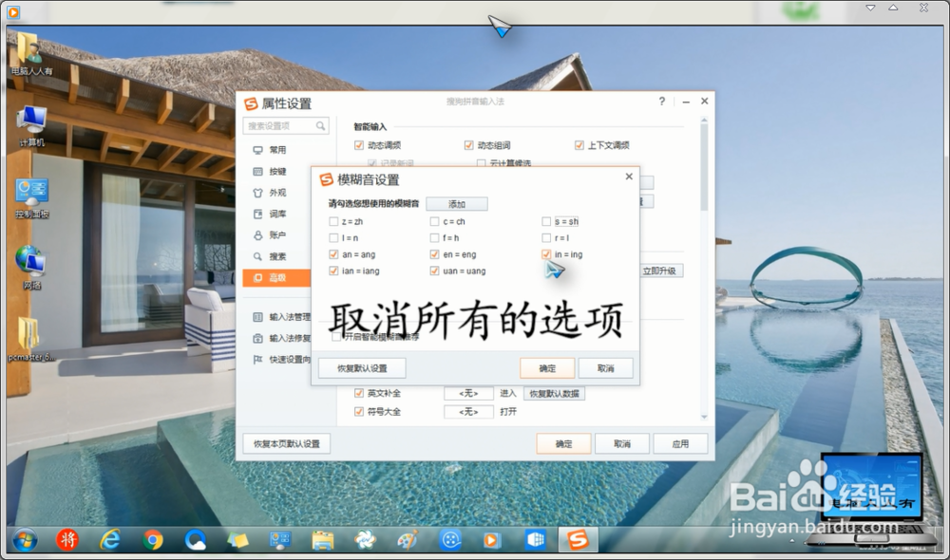The height and width of the screenshot is (560, 950).
Task: Select the 控制面板 desktop icon
Action: pos(31,198)
